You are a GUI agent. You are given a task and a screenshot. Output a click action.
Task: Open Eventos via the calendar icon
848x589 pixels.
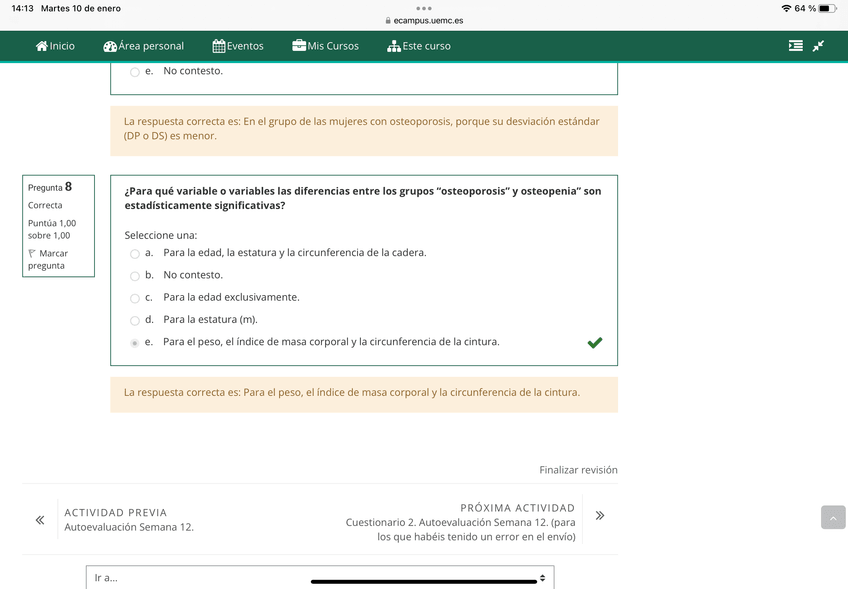pyautogui.click(x=217, y=45)
